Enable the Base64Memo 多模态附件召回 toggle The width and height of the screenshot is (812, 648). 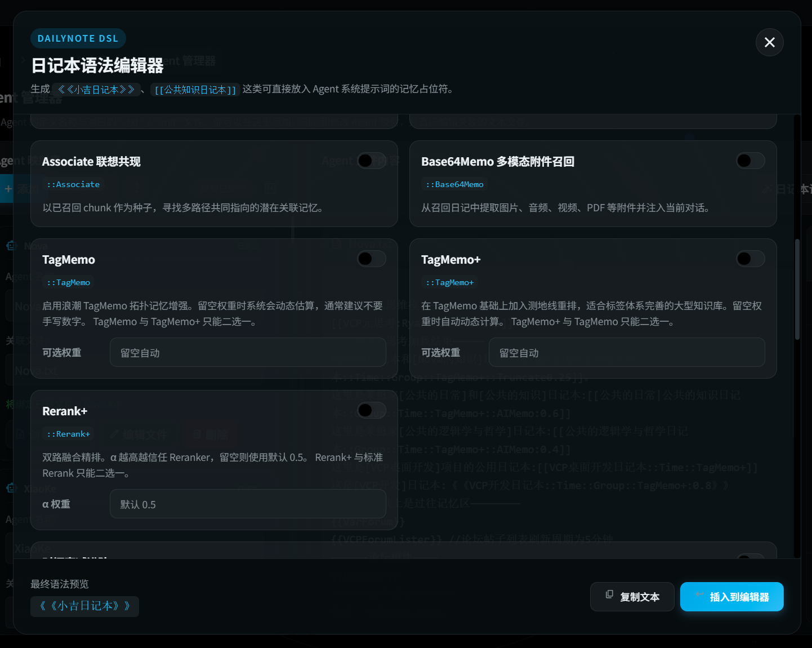(x=750, y=161)
